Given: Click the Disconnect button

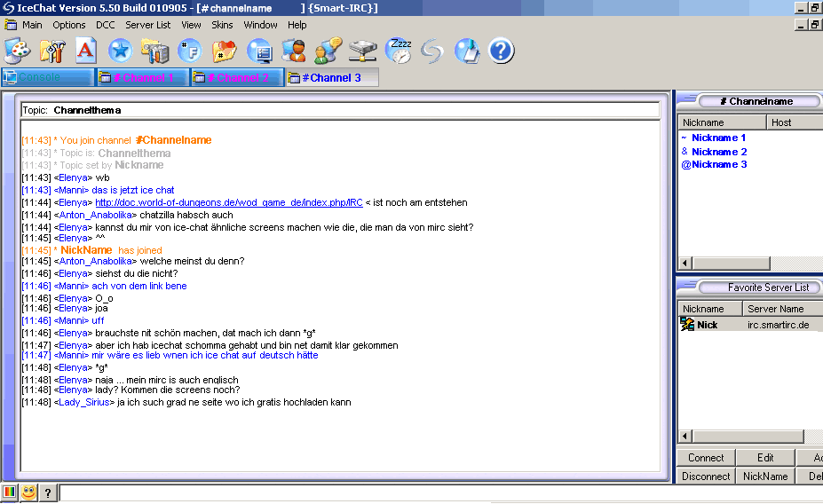Looking at the screenshot, I should coord(706,476).
